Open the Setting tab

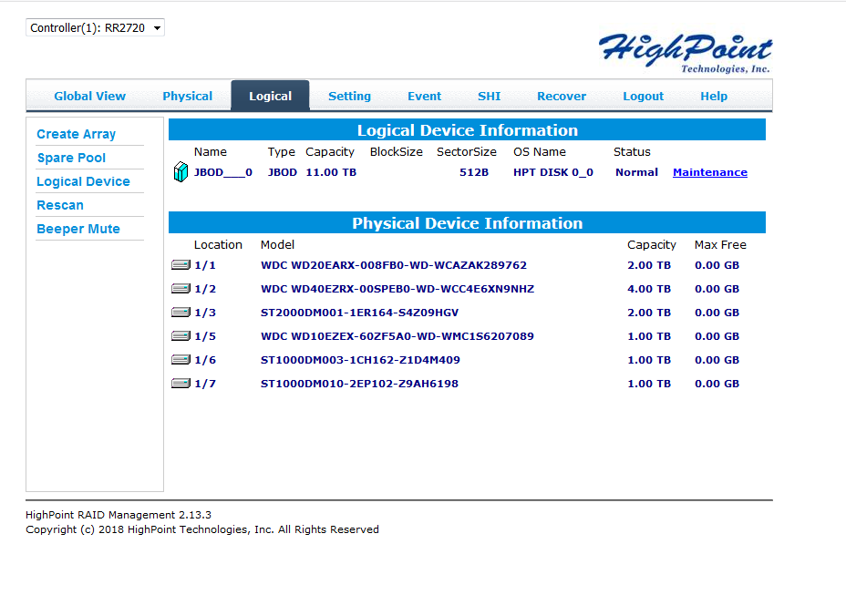pos(349,96)
